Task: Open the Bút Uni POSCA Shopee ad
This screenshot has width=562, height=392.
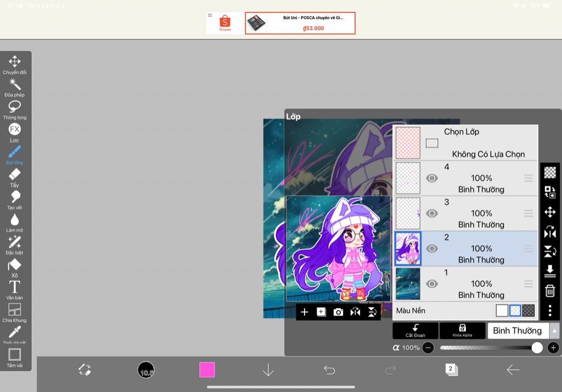Action: coord(300,23)
